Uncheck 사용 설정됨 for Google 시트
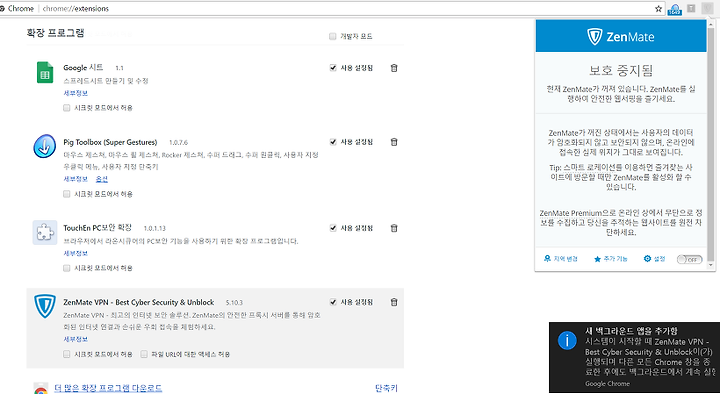 [x=333, y=68]
